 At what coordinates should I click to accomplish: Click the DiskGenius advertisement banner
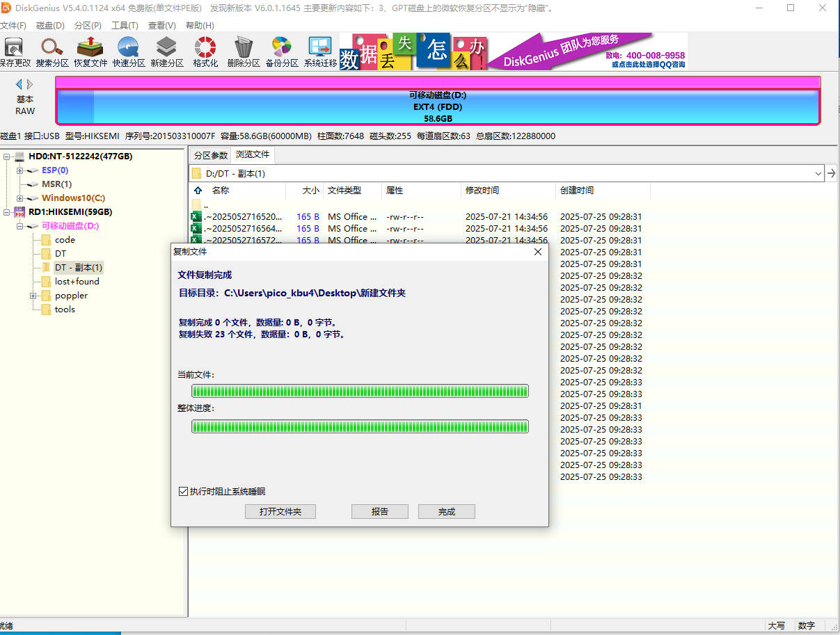514,51
